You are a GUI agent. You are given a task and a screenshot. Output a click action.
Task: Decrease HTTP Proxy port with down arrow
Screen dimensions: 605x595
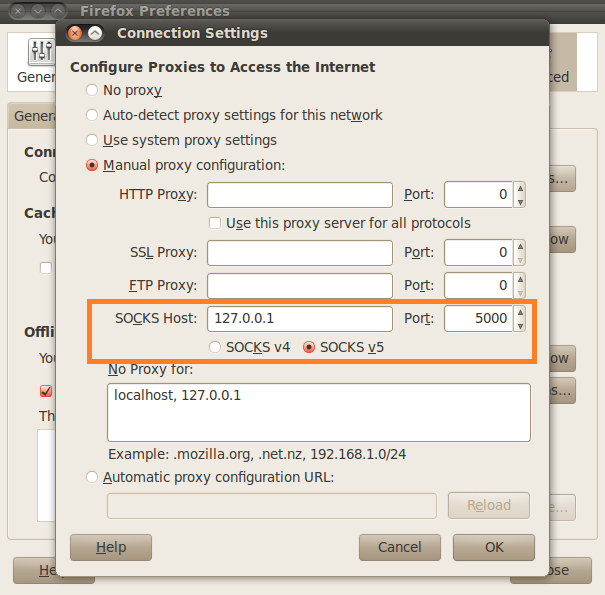[x=520, y=202]
